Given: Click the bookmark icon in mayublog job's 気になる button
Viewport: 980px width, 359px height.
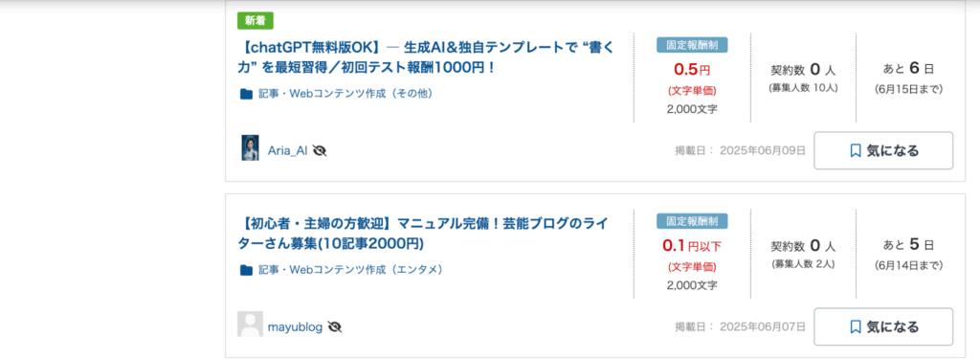Looking at the screenshot, I should [x=856, y=327].
